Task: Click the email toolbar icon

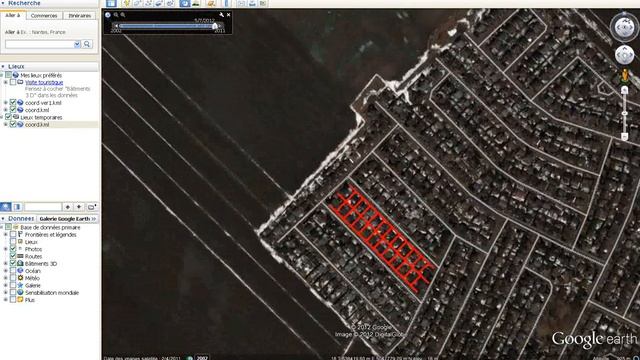Action: pos(242,3)
